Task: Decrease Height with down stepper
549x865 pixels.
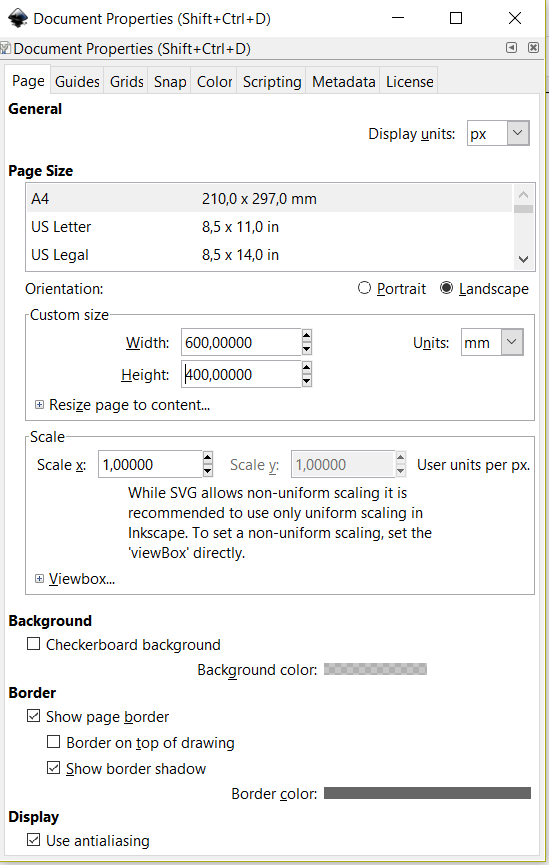Action: 307,381
